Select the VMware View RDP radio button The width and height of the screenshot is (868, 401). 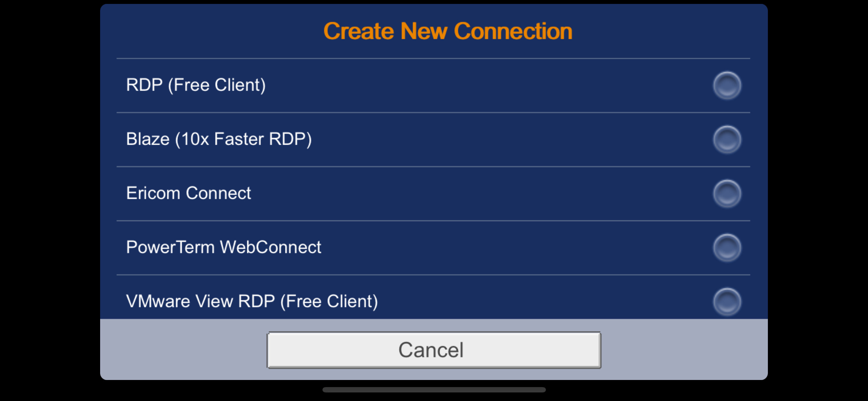(727, 302)
